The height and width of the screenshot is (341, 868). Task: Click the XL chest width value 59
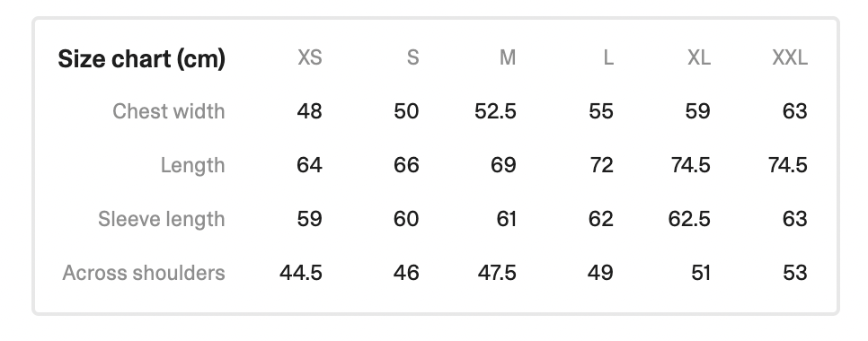point(697,111)
